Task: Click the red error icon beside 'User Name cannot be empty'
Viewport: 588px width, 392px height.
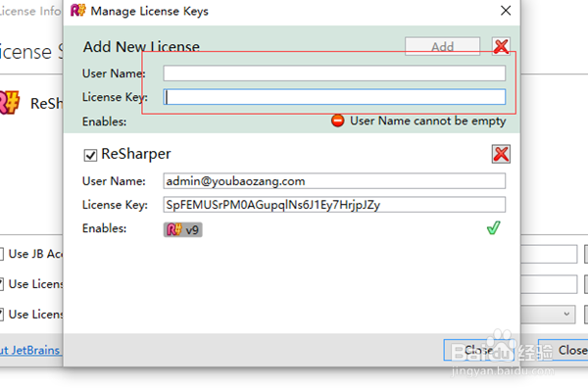Action: (x=337, y=121)
